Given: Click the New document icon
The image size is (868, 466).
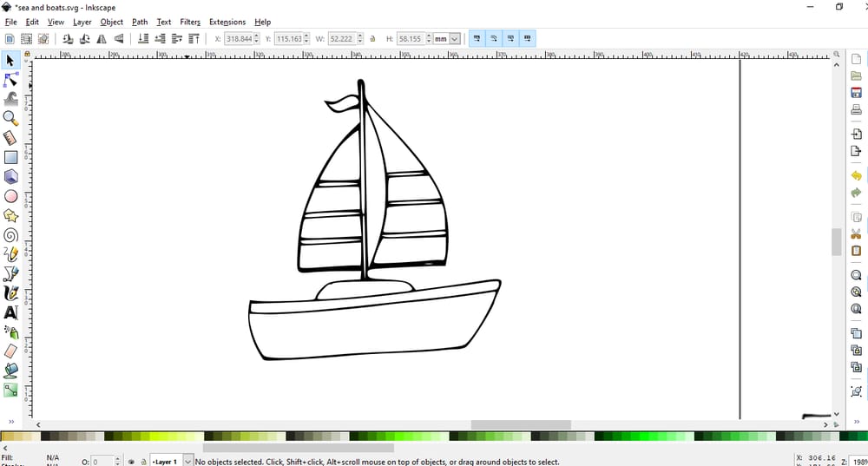Looking at the screenshot, I should click(856, 59).
